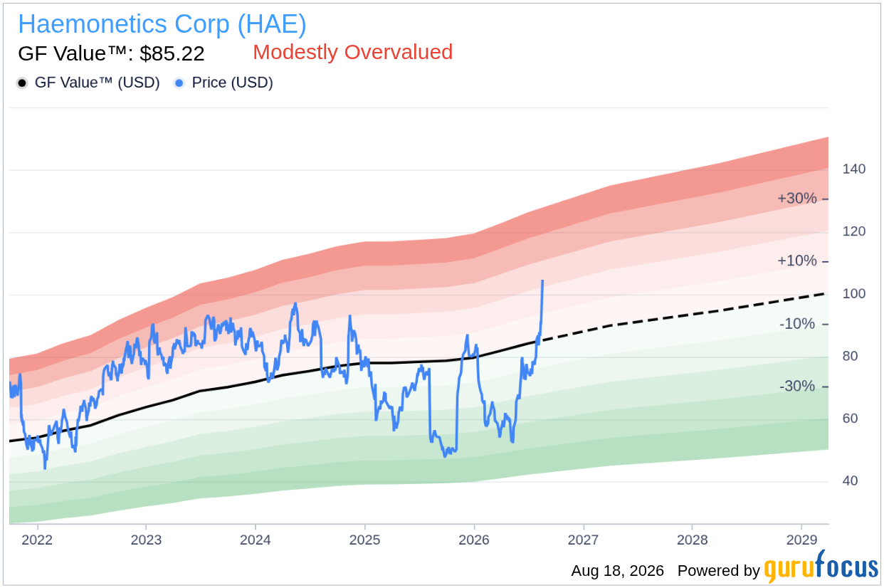The width and height of the screenshot is (884, 588).
Task: Click the 2024 x-axis label
Action: click(256, 540)
